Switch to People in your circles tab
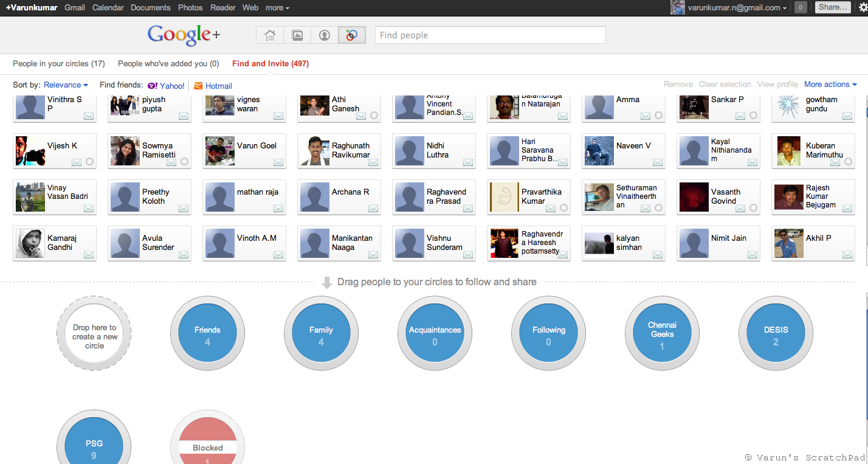Image resolution: width=868 pixels, height=464 pixels. tap(59, 63)
